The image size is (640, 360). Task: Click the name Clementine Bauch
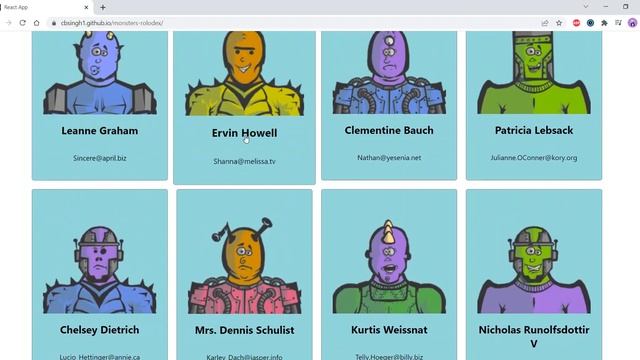point(389,130)
